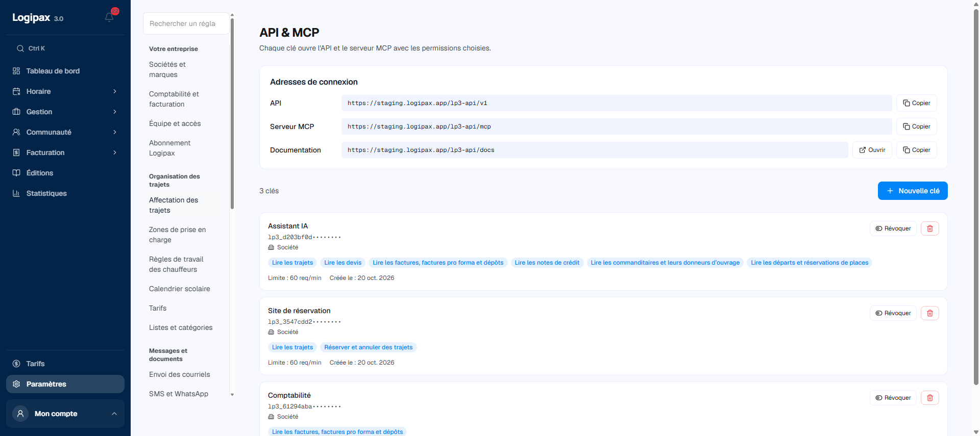
Task: Click the Logipax logo
Action: coord(31,17)
